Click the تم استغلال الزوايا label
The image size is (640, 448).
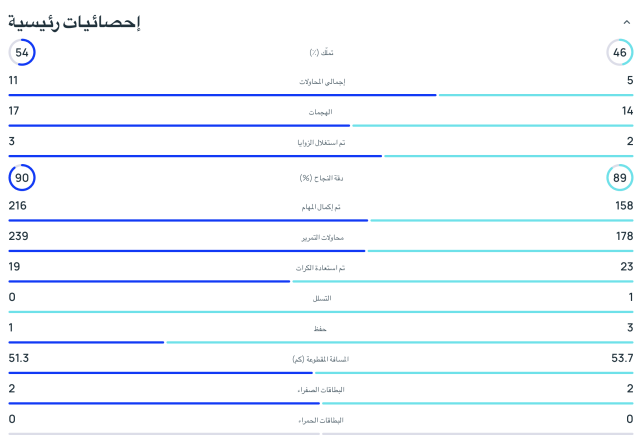click(321, 143)
